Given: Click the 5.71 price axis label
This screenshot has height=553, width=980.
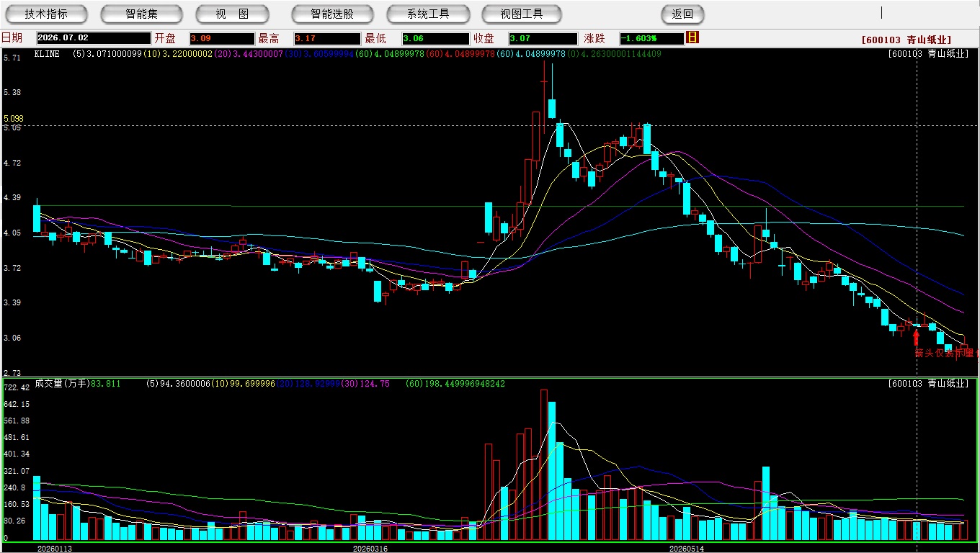Looking at the screenshot, I should [x=12, y=58].
